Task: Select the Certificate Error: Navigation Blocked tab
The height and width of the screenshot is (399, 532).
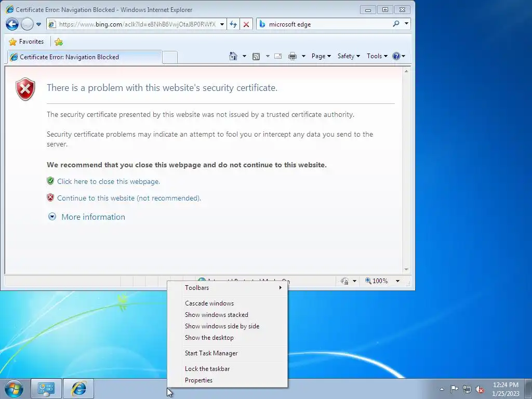Action: pyautogui.click(x=84, y=57)
